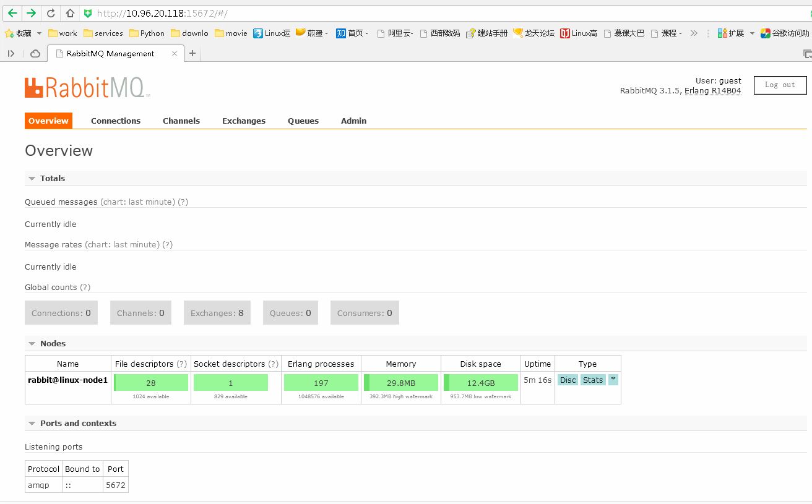
Task: Open the Linux运 bookmark
Action: click(272, 33)
